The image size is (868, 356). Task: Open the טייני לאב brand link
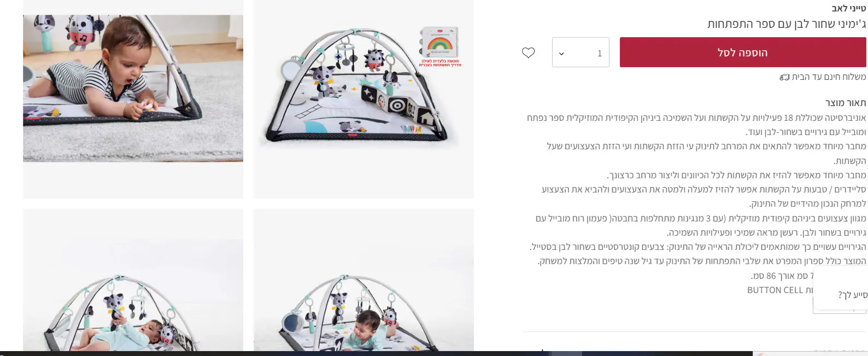(x=849, y=8)
